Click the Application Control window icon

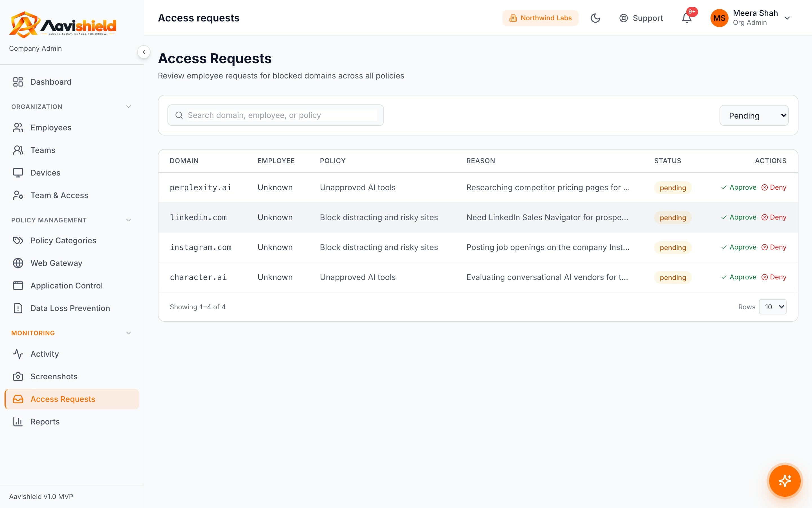tap(18, 286)
